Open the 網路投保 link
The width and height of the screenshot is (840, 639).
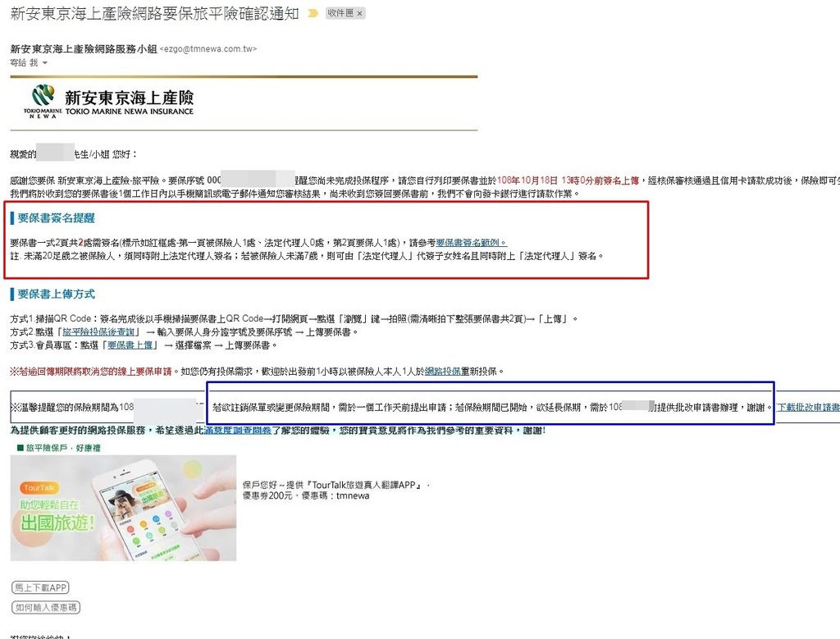[x=442, y=372]
